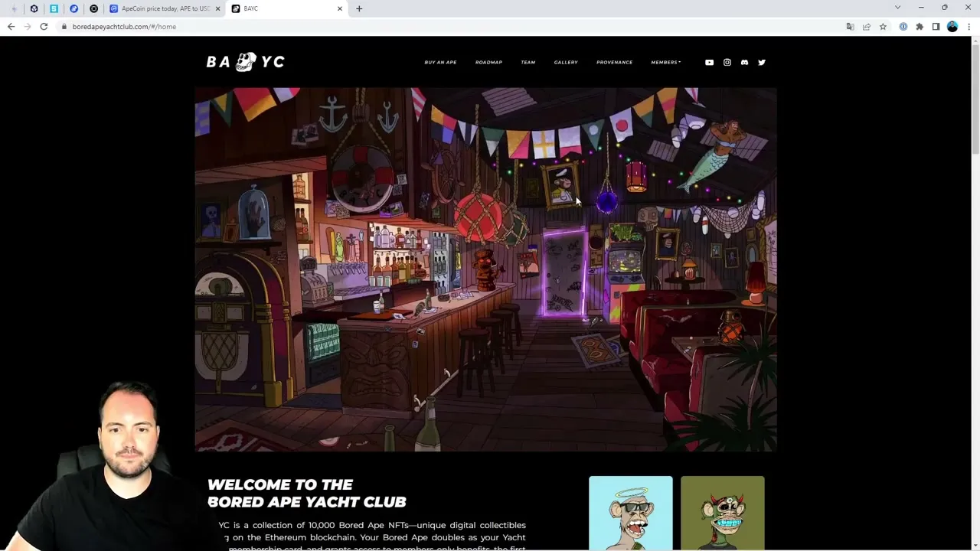Screen dimensions: 980x551
Task: Open the BAYC YouTube channel icon
Action: pyautogui.click(x=709, y=62)
